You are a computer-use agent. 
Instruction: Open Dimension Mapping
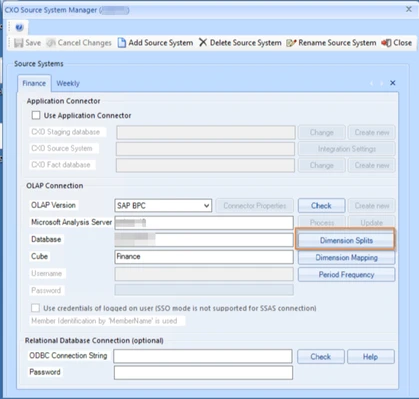(346, 258)
